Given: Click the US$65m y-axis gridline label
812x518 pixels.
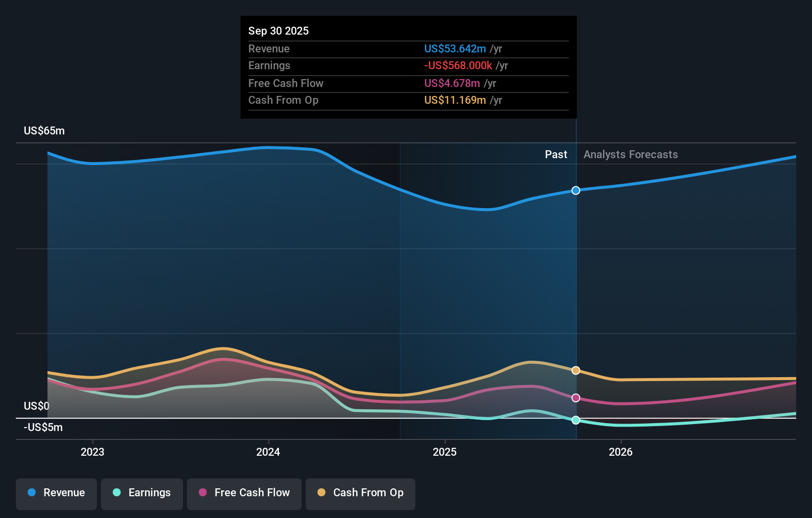Looking at the screenshot, I should [x=44, y=130].
